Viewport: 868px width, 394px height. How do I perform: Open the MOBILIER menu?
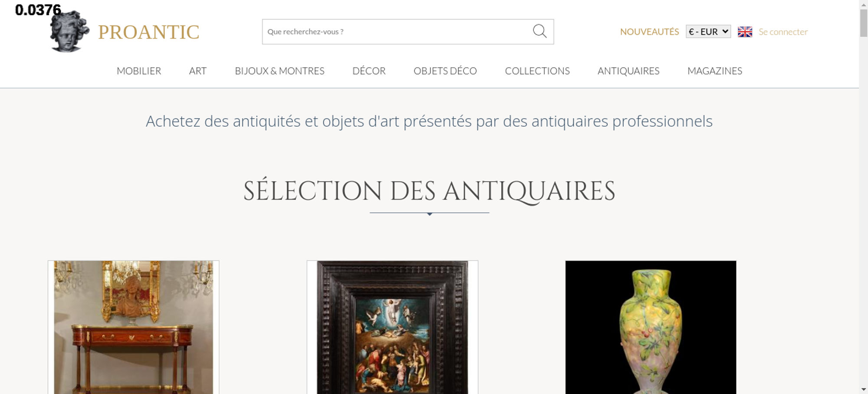coord(139,71)
